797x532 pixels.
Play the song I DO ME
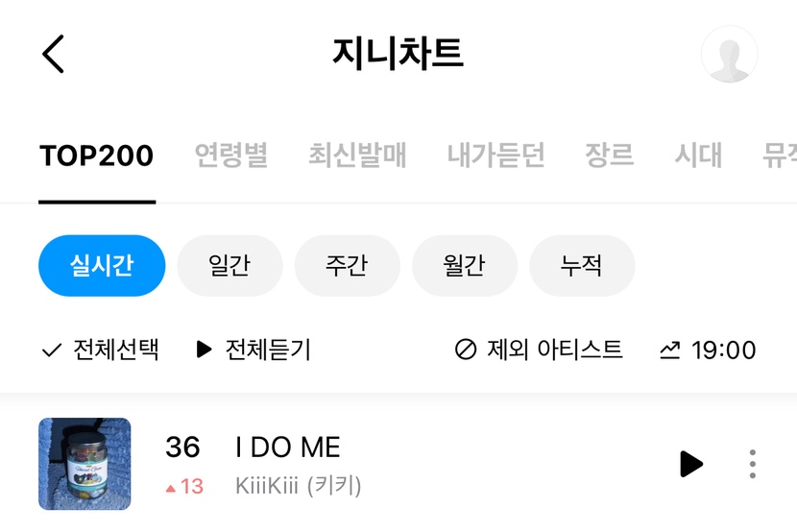pos(690,464)
